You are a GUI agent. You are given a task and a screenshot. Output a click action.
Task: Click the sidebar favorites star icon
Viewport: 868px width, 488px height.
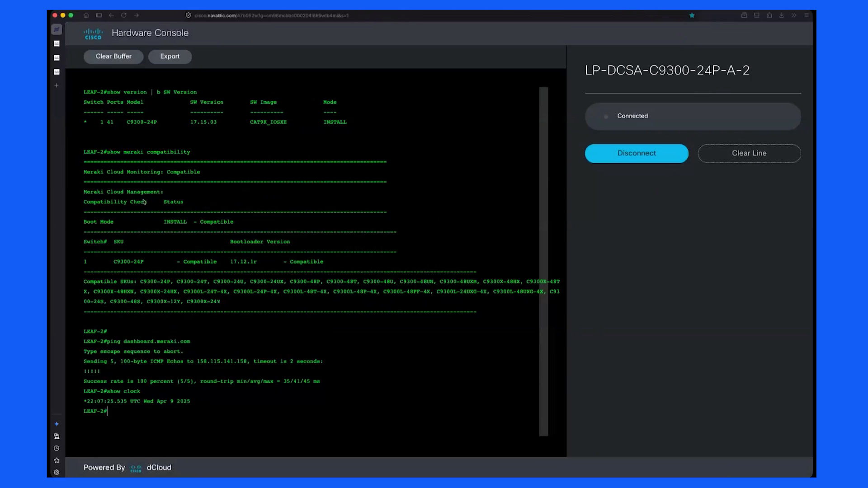tap(57, 460)
